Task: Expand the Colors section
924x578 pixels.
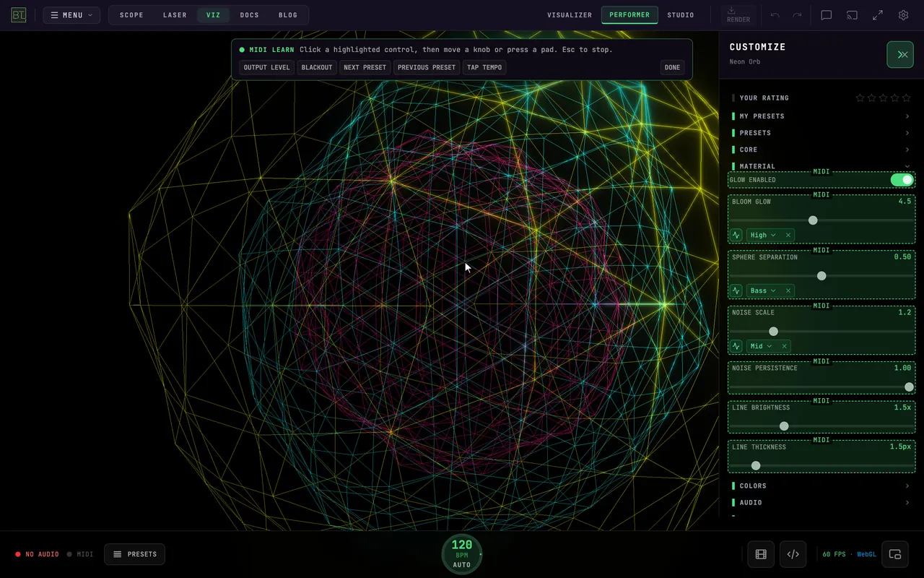Action: coord(821,486)
